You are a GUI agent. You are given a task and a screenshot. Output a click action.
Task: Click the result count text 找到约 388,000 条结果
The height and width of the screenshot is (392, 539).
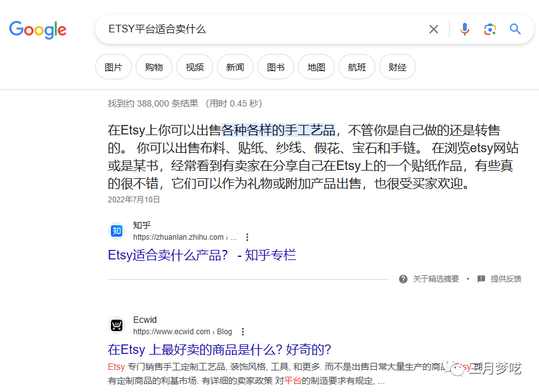[153, 103]
